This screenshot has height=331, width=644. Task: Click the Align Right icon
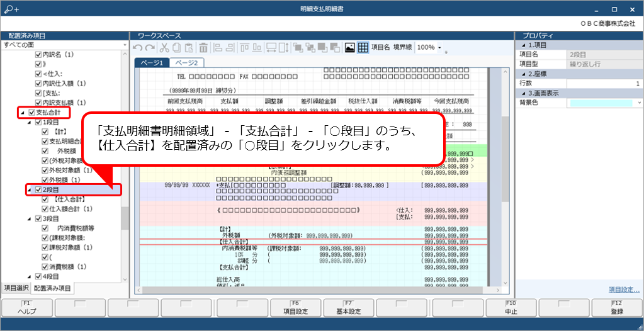(230, 48)
